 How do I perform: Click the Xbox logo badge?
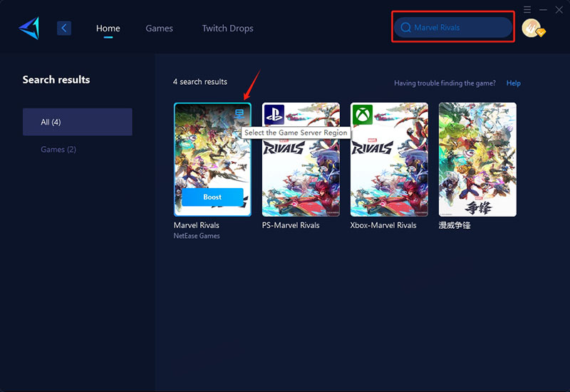tap(363, 115)
